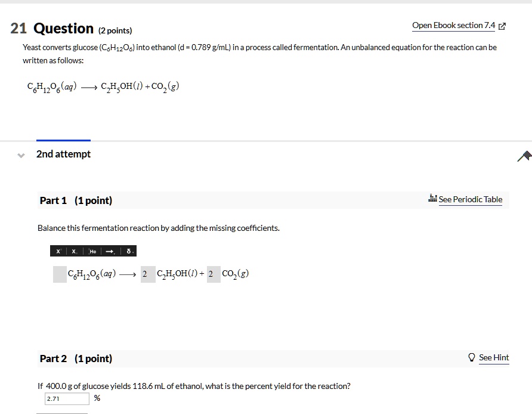The width and height of the screenshot is (532, 414).
Task: Select the empty glucose coefficient box
Action: point(60,274)
